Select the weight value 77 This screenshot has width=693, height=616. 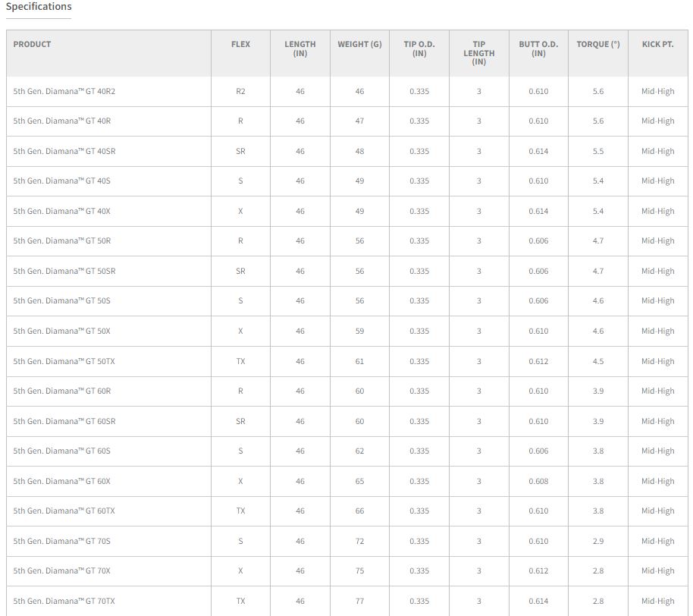359,601
